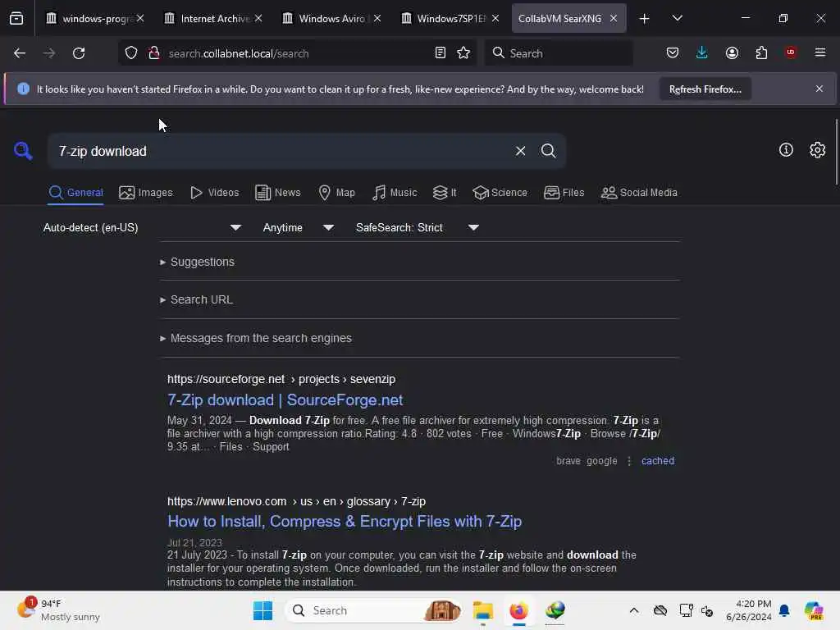This screenshot has height=630, width=840.
Task: Switch to Files category
Action: click(x=564, y=193)
